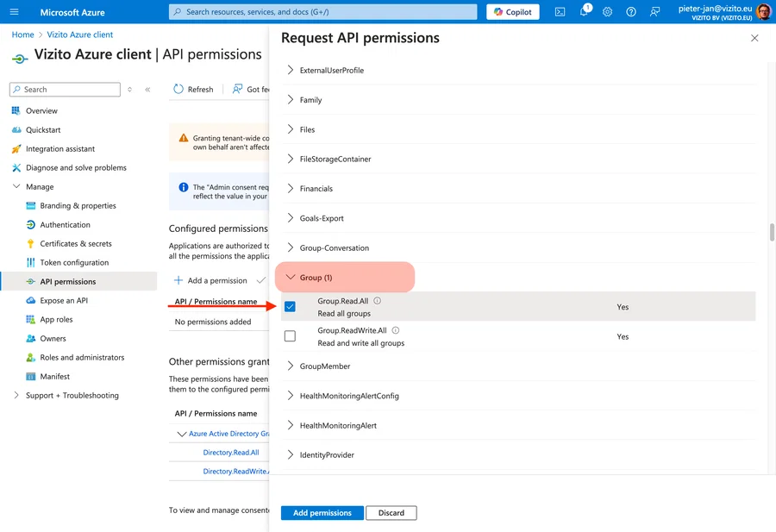Open the notifications bell
The width and height of the screenshot is (776, 532).
point(585,11)
